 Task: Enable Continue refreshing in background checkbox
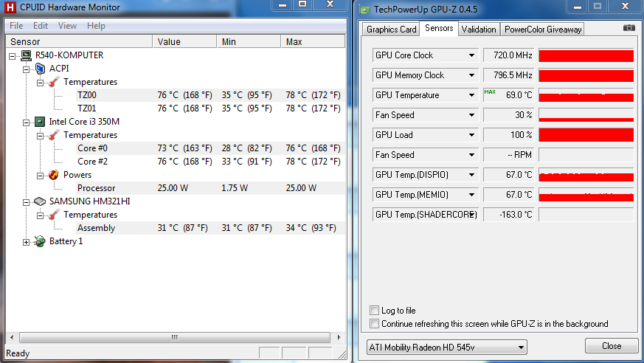(x=374, y=324)
